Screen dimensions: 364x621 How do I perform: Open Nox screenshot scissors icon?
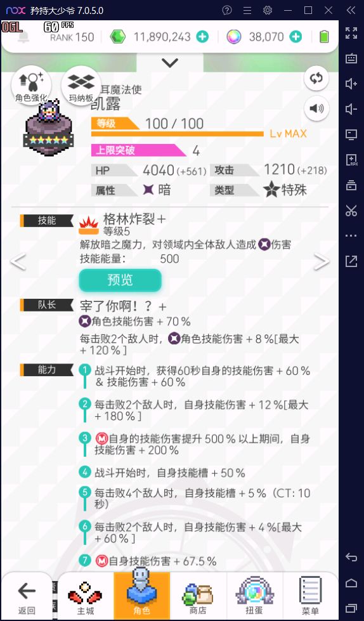351,211
